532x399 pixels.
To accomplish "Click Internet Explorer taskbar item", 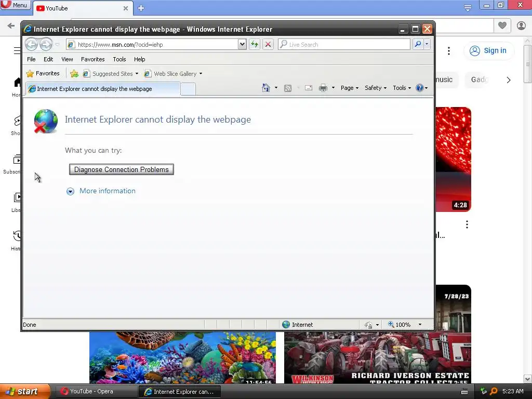I will point(179,392).
